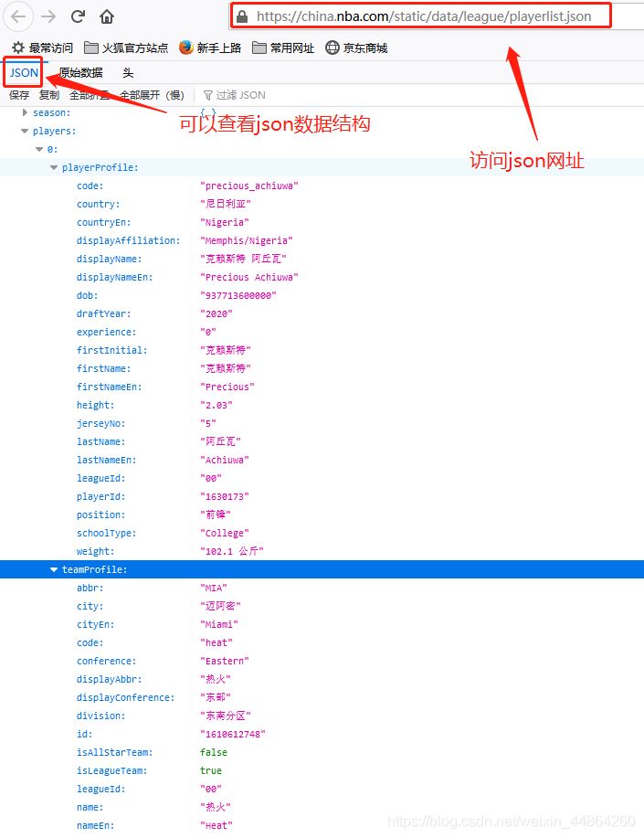Select the cityEn key
Image resolution: width=644 pixels, height=838 pixels.
pyautogui.click(x=95, y=624)
